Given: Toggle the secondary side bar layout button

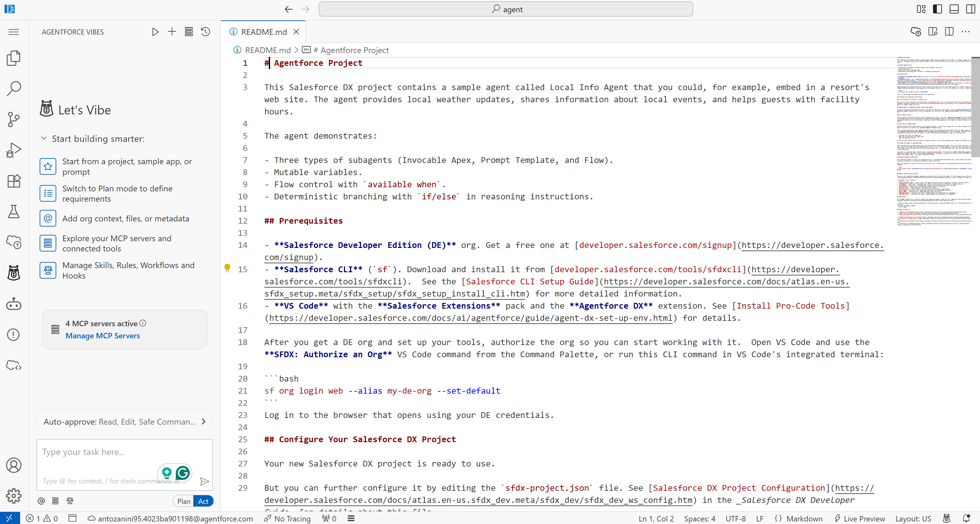Looking at the screenshot, I should click(x=970, y=9).
